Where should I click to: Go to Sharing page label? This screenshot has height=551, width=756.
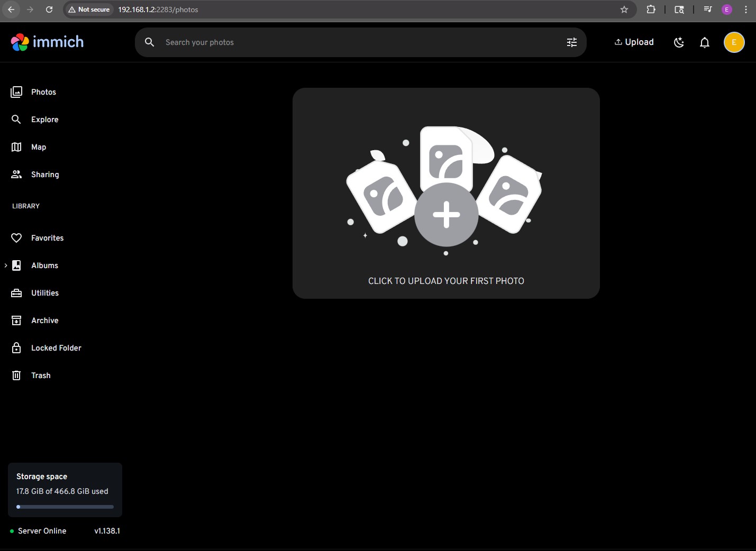click(45, 175)
